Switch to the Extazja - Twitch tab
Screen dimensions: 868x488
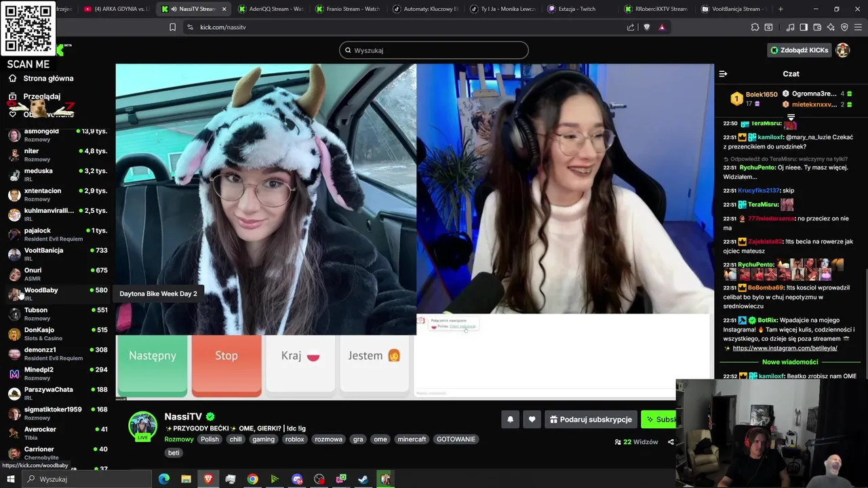tap(580, 9)
